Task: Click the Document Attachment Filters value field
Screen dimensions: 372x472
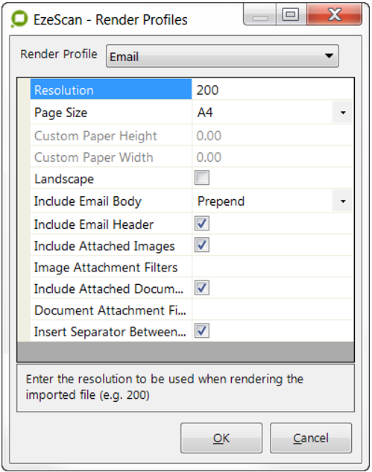Action: click(272, 310)
